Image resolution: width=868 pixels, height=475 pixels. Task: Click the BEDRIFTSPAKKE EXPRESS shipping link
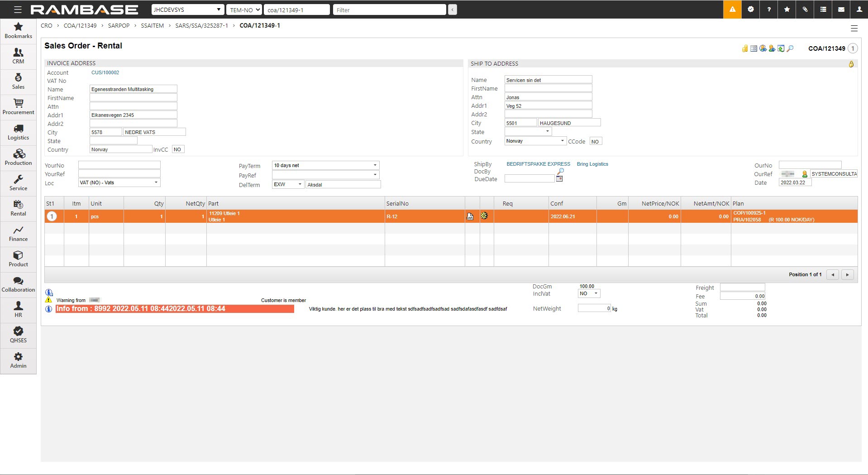pos(538,164)
